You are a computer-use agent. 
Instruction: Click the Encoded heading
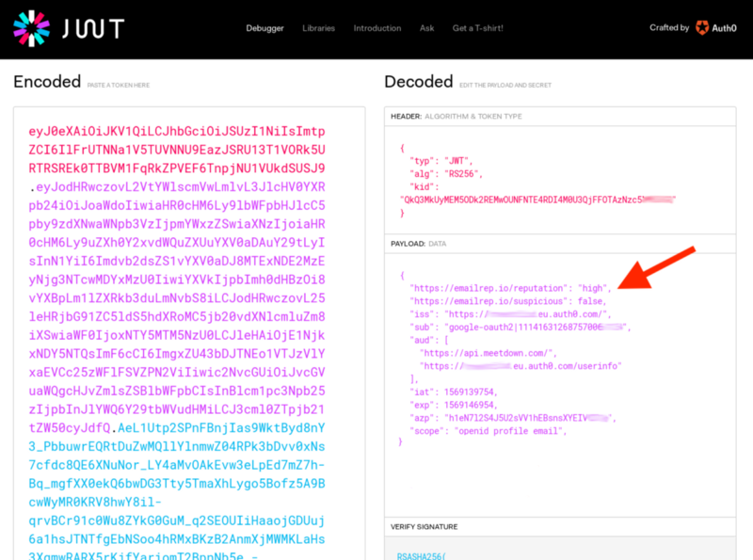pyautogui.click(x=47, y=82)
